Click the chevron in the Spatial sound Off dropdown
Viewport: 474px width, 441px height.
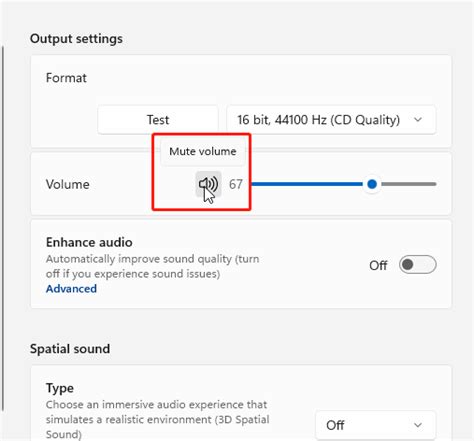tap(418, 425)
